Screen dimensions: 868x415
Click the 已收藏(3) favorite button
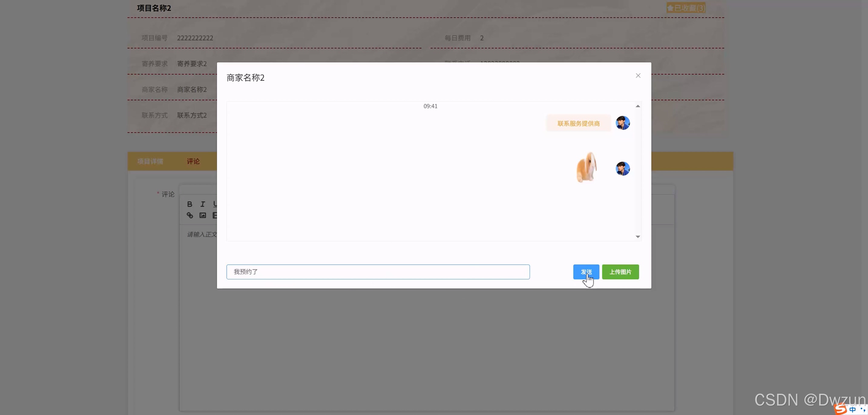click(x=686, y=8)
